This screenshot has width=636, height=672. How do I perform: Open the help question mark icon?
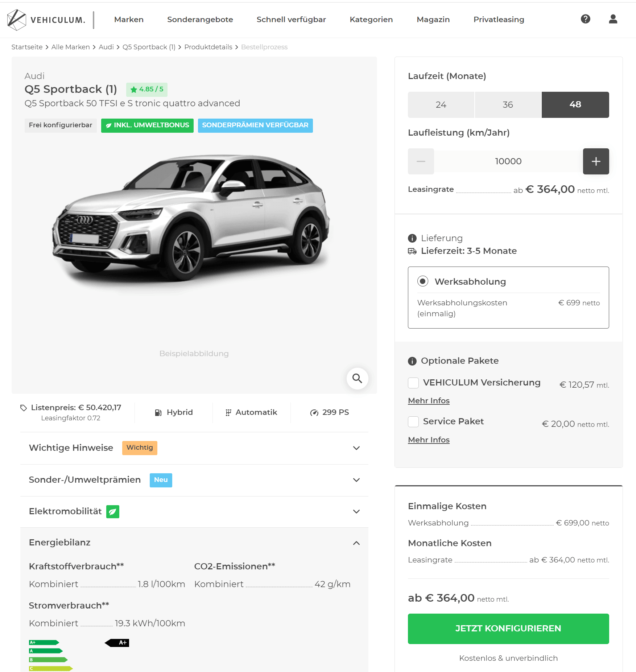pos(585,19)
